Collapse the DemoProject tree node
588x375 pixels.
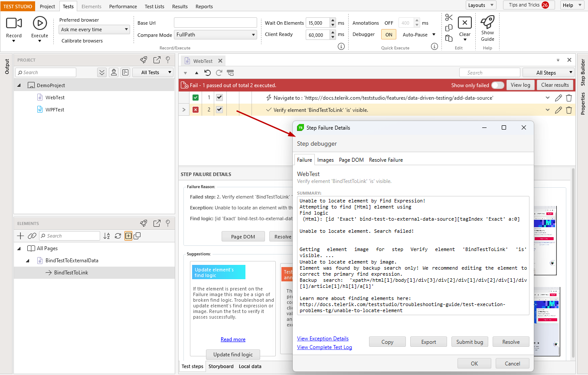coord(19,85)
